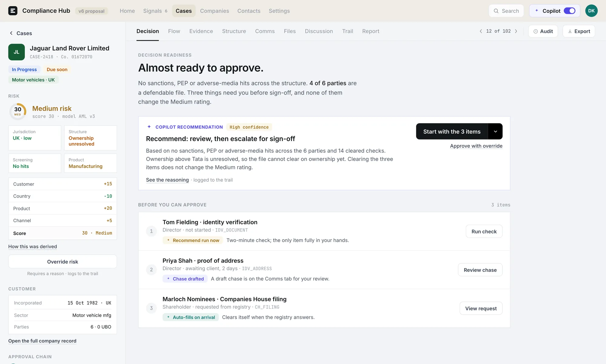
Task: Open the Signals menu
Action: click(x=155, y=11)
